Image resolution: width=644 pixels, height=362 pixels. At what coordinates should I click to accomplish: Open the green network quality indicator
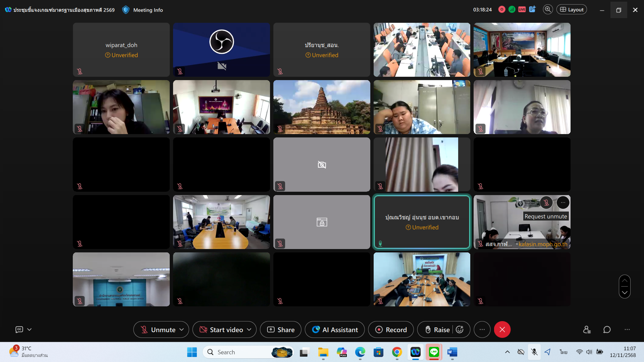pyautogui.click(x=512, y=9)
